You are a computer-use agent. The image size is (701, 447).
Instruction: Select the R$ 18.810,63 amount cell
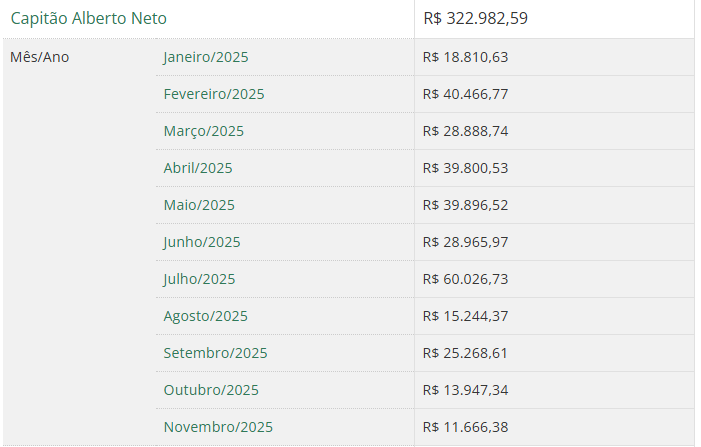click(465, 57)
